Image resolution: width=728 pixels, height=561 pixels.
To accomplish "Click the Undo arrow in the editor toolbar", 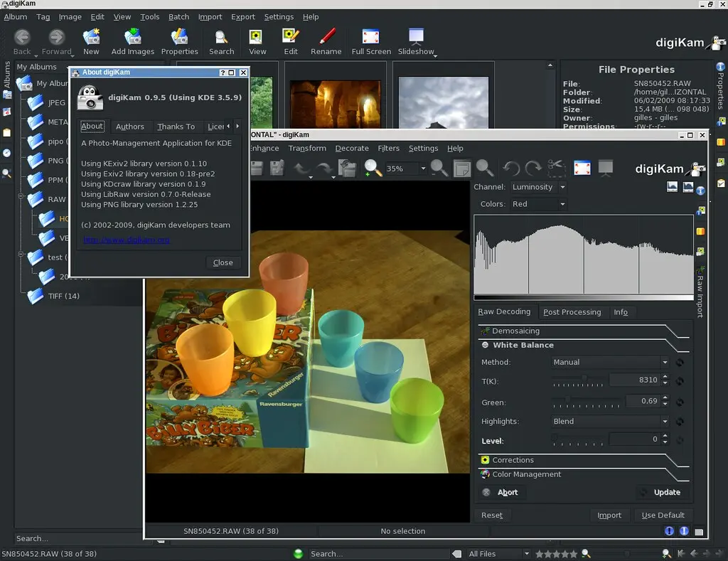I will [x=302, y=168].
